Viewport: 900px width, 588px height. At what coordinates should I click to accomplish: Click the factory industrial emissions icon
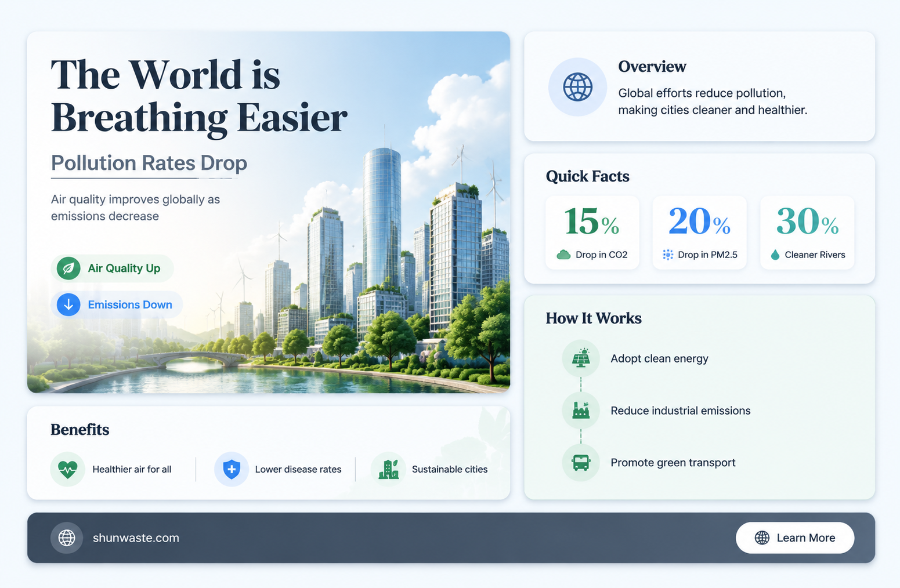coord(581,411)
